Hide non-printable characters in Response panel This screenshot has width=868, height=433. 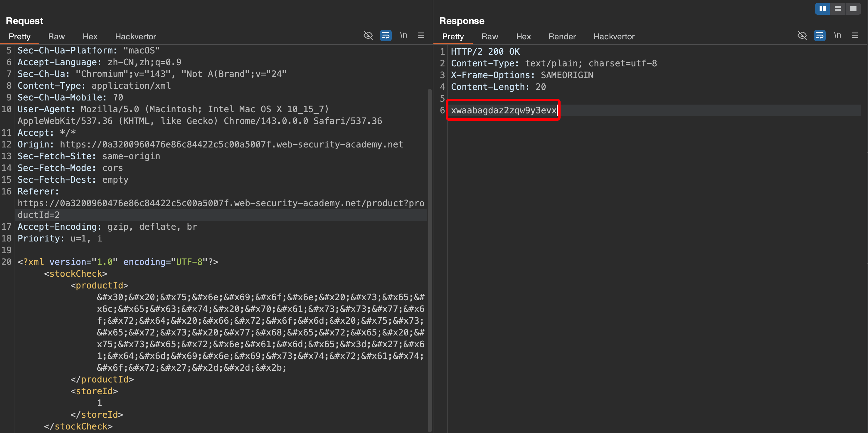point(802,35)
